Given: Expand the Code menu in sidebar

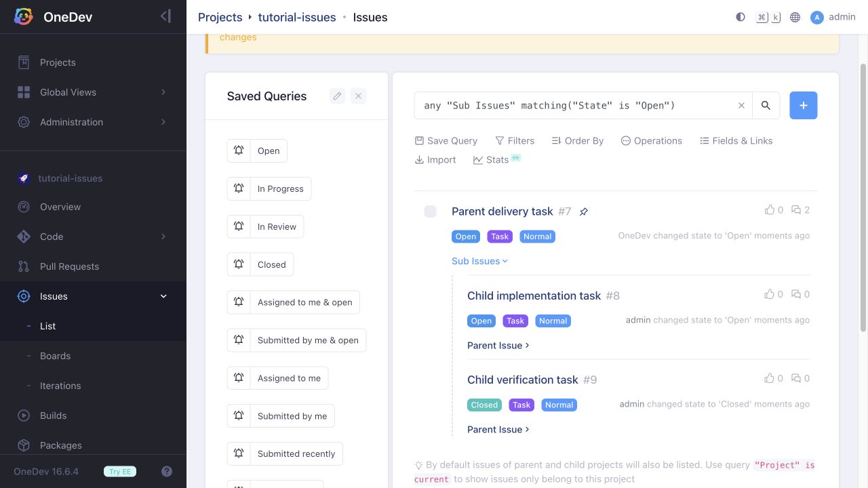Looking at the screenshot, I should pos(93,237).
